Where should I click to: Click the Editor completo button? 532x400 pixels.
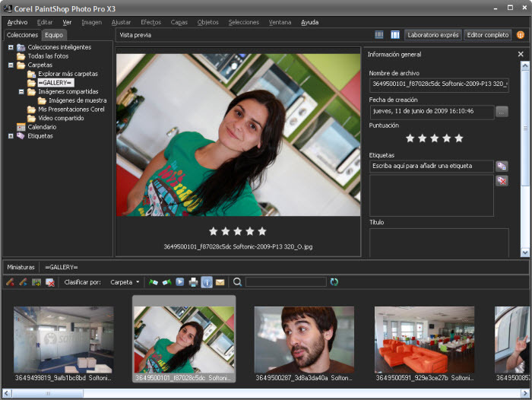[487, 35]
